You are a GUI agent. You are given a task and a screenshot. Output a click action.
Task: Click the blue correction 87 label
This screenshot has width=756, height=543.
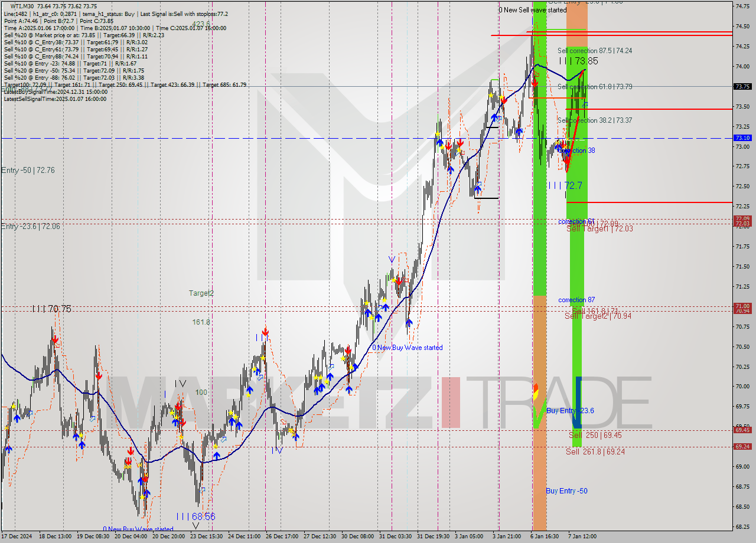coord(576,300)
